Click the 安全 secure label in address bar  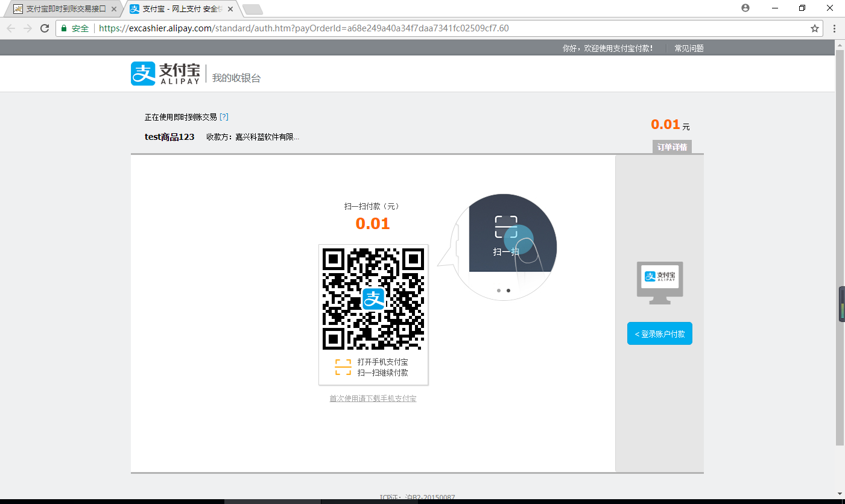[80, 28]
